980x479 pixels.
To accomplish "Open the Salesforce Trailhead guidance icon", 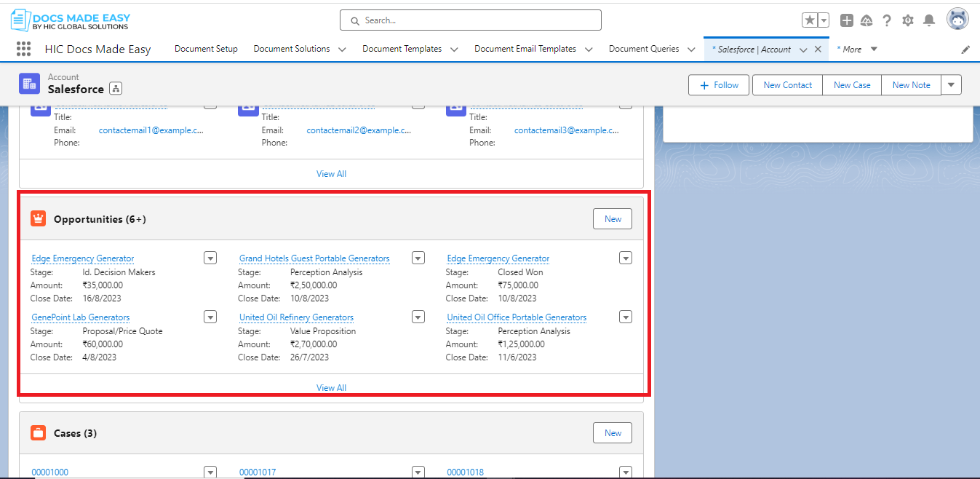I will coord(867,20).
